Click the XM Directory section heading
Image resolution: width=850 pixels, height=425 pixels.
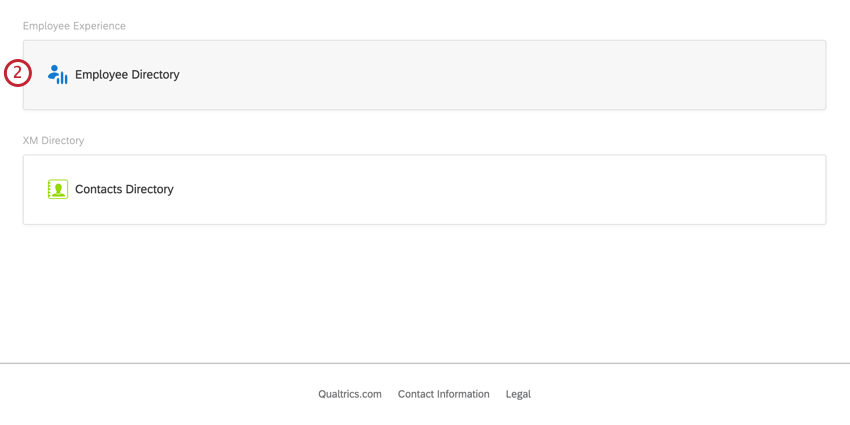(53, 141)
